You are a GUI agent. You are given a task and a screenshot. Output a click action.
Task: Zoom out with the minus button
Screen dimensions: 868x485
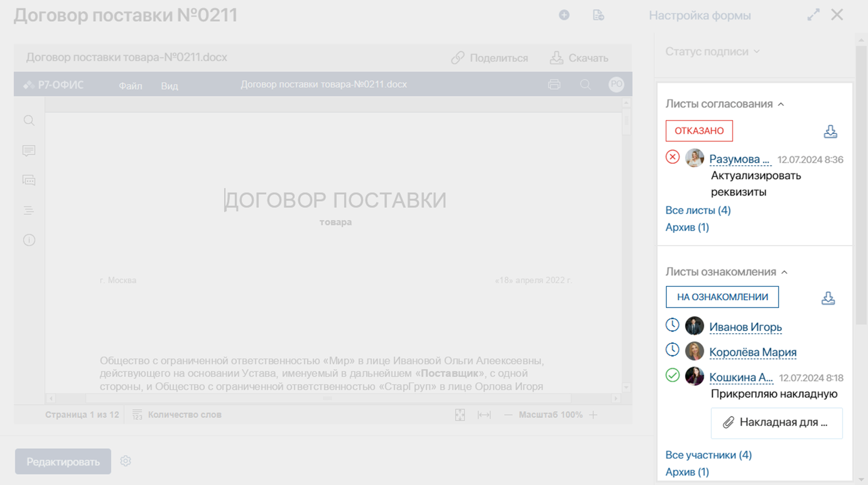pyautogui.click(x=508, y=415)
